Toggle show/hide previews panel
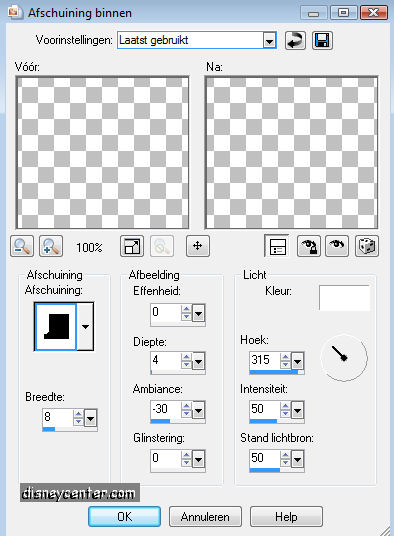 click(x=277, y=246)
